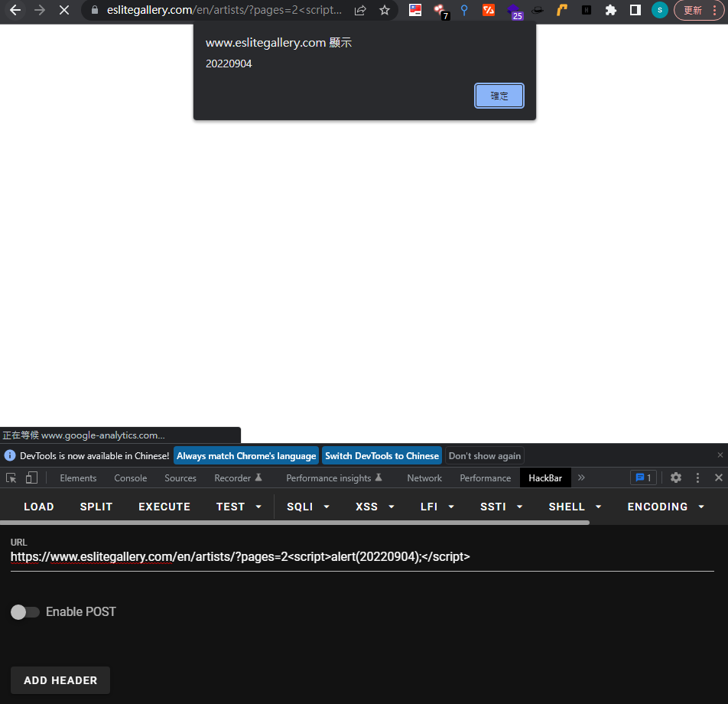Expand the SQLI dropdown
This screenshot has width=728, height=704.
click(x=308, y=507)
